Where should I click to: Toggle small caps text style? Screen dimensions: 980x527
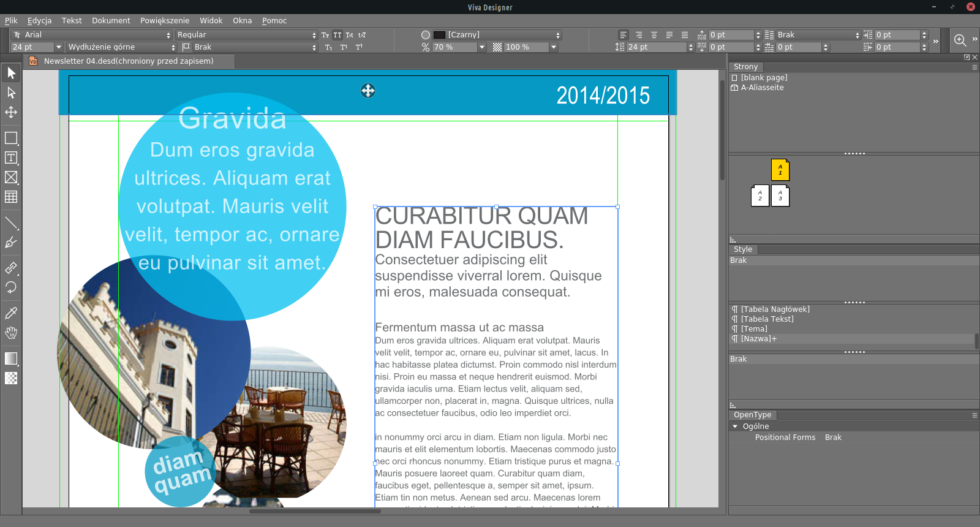pyautogui.click(x=325, y=35)
